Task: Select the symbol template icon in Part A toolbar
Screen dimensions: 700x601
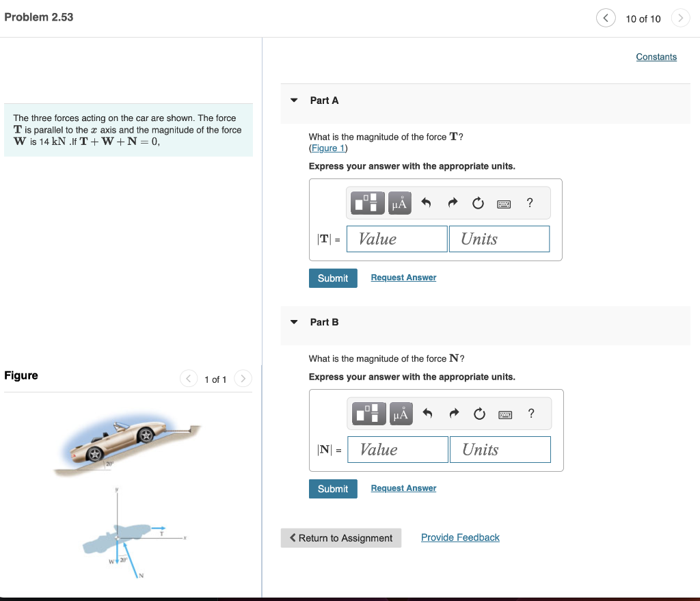Action: click(368, 203)
